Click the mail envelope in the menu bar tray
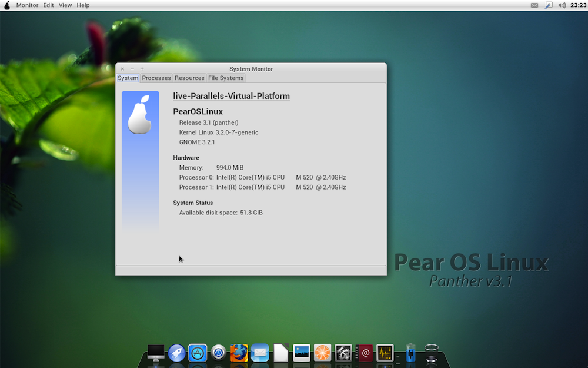Image resolution: width=588 pixels, height=368 pixels. pos(534,5)
